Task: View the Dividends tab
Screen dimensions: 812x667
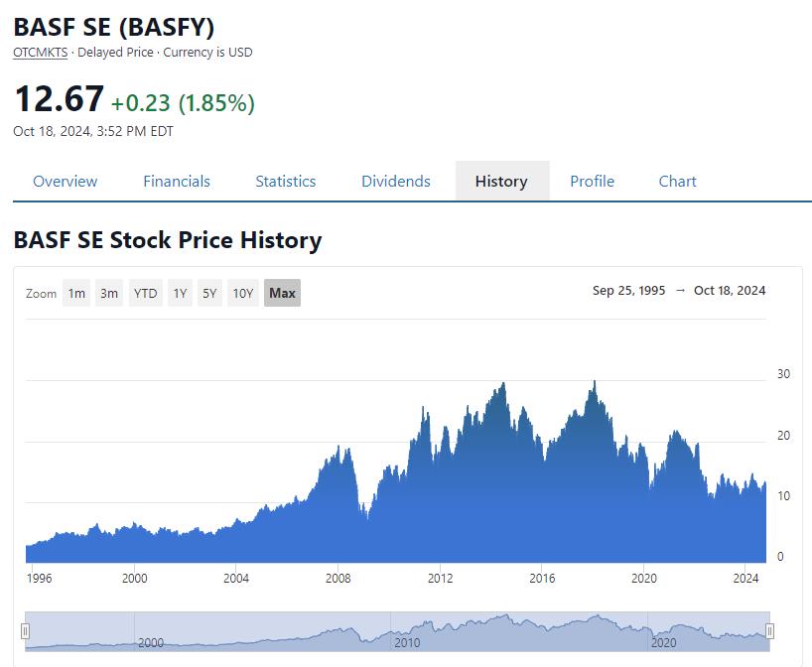Action: pyautogui.click(x=395, y=181)
